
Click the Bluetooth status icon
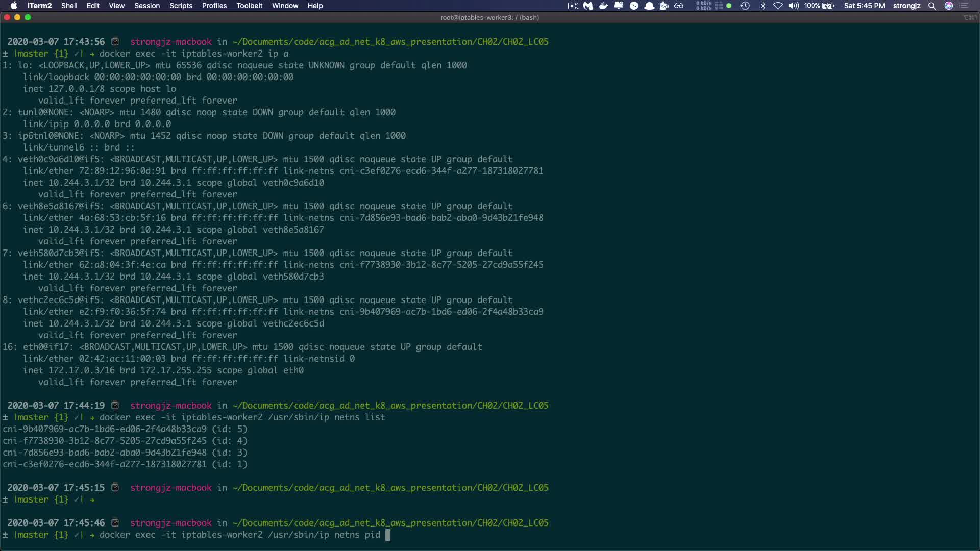pos(763,6)
